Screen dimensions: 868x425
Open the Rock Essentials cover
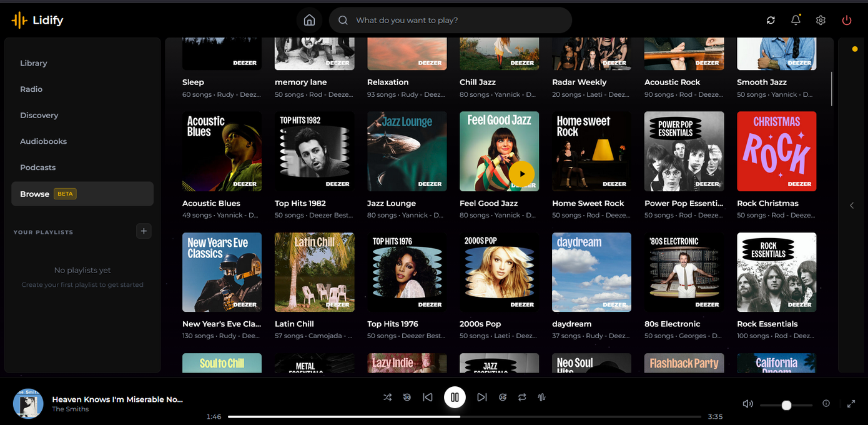coord(777,272)
